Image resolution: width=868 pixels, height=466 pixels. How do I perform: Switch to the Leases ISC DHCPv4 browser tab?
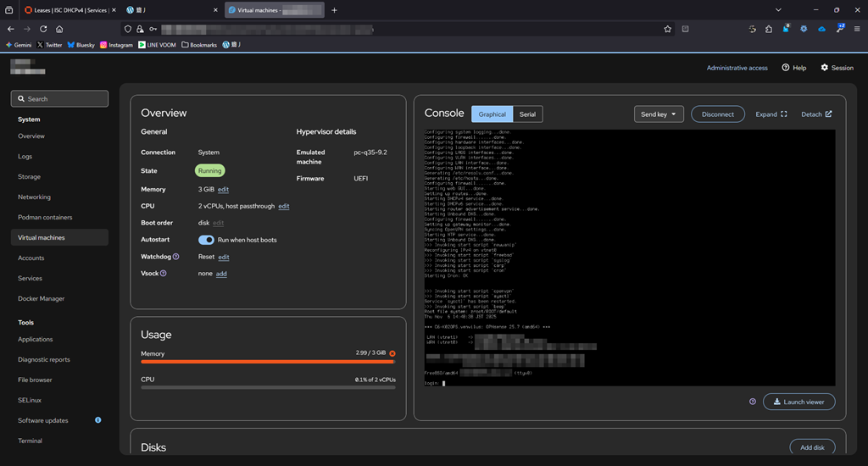click(x=65, y=10)
